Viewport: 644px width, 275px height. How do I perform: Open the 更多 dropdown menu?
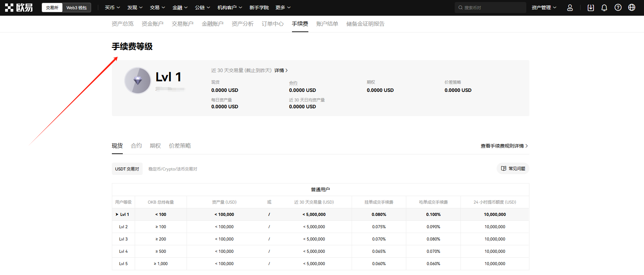coord(283,8)
